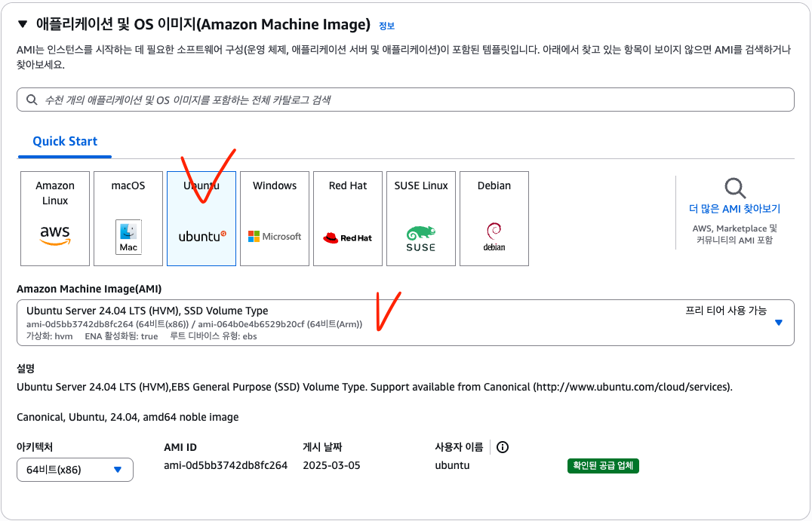Open the 정보 info link
This screenshot has height=521, width=812.
(387, 26)
